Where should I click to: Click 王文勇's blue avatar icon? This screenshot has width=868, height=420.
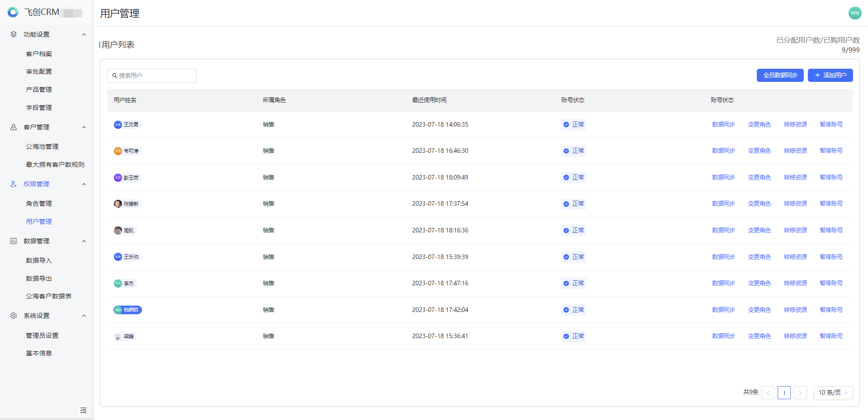click(118, 125)
